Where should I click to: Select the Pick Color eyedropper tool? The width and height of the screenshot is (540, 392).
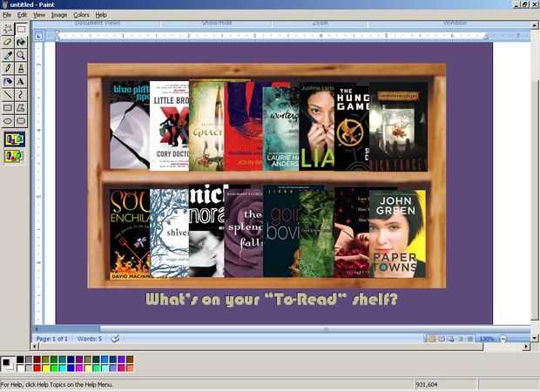pos(8,55)
